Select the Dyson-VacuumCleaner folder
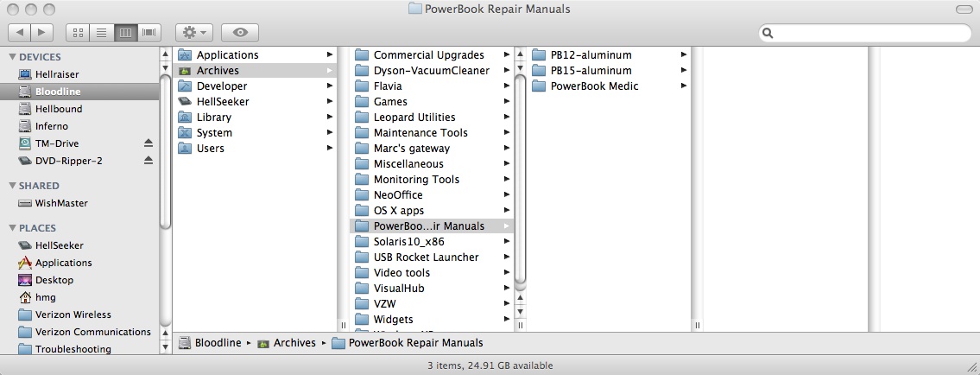 (x=432, y=71)
